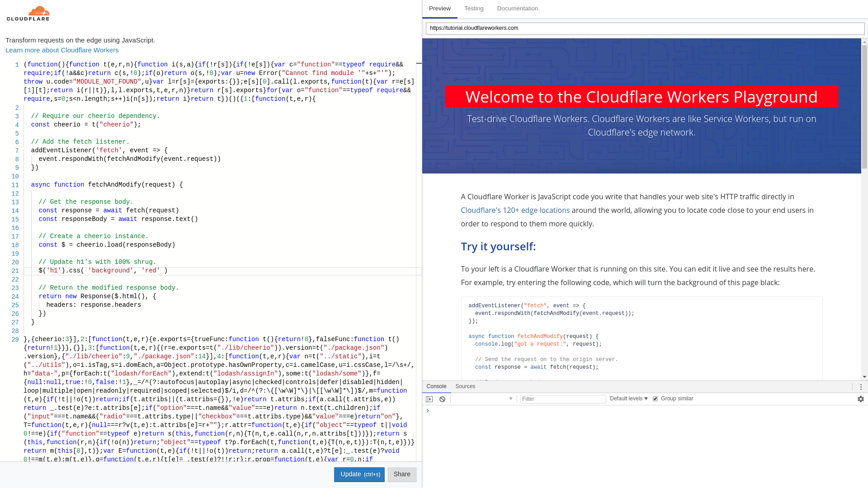This screenshot has height=488, width=868.
Task: Click the Share button
Action: [x=402, y=474]
